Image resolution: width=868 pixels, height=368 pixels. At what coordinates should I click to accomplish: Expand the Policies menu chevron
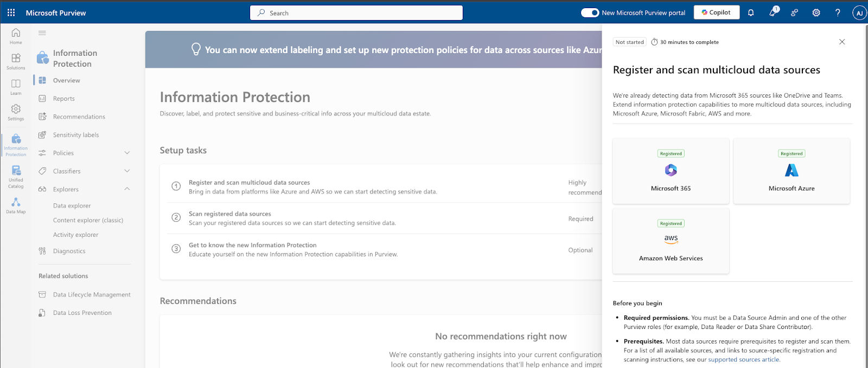(x=127, y=153)
